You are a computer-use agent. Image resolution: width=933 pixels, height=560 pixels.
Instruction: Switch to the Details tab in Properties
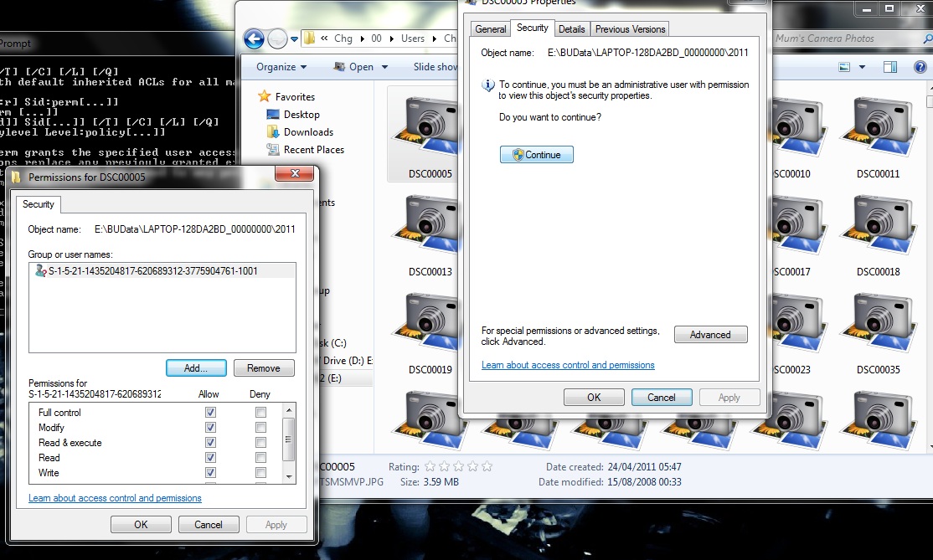pyautogui.click(x=572, y=29)
